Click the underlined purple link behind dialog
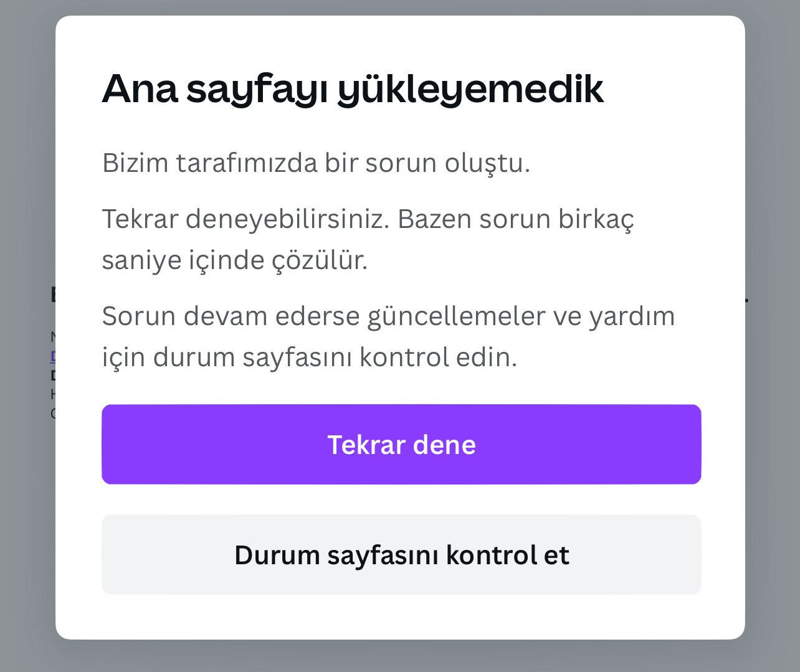Viewport: 800px width, 672px height. (x=54, y=356)
